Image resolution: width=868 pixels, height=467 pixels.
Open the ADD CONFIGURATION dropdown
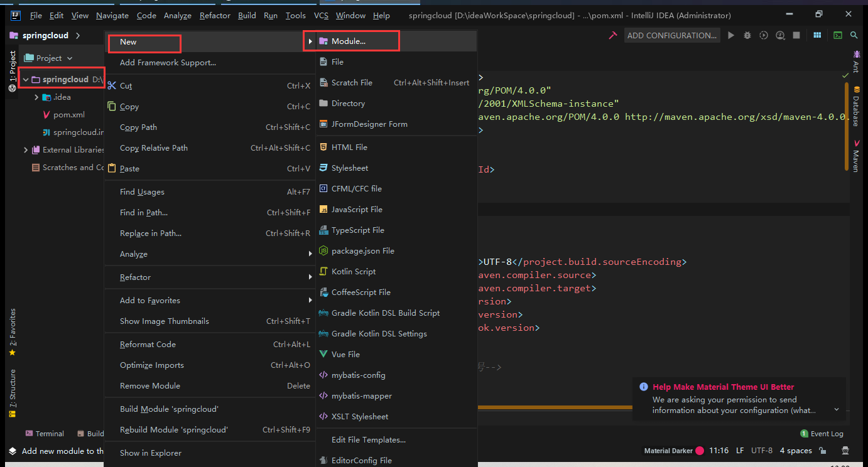click(672, 36)
